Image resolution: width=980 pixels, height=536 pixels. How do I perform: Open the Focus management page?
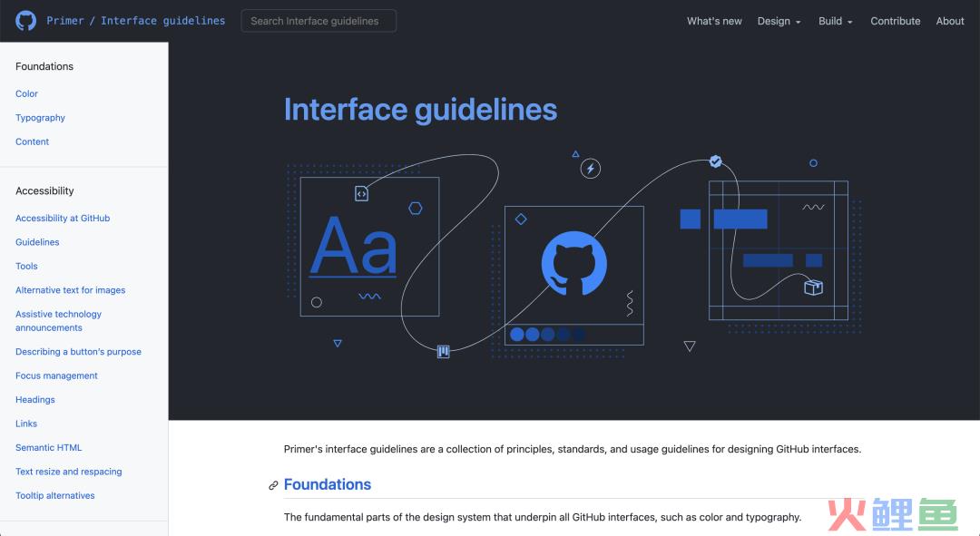57,375
